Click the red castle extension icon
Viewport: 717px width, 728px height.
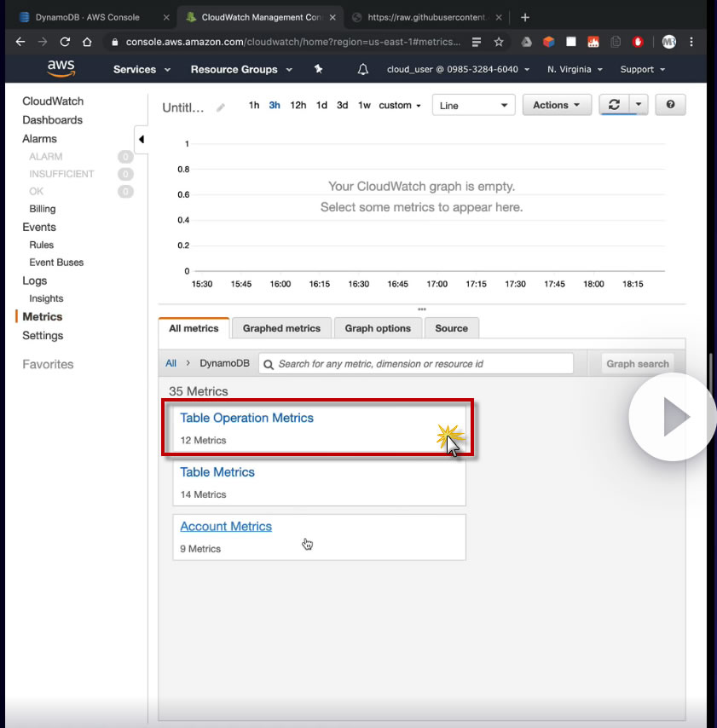[593, 43]
